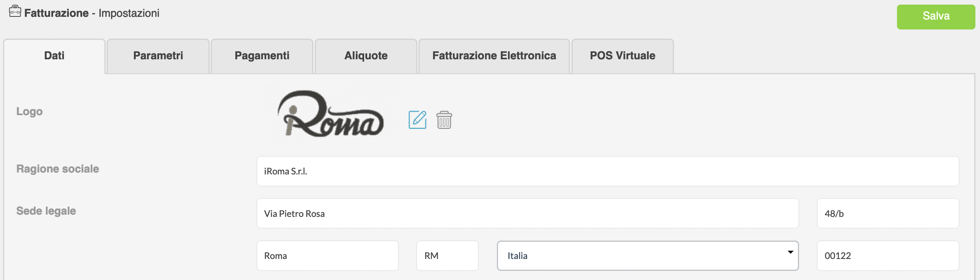Click the 48/b street number field
The image size is (980, 280).
pyautogui.click(x=887, y=213)
